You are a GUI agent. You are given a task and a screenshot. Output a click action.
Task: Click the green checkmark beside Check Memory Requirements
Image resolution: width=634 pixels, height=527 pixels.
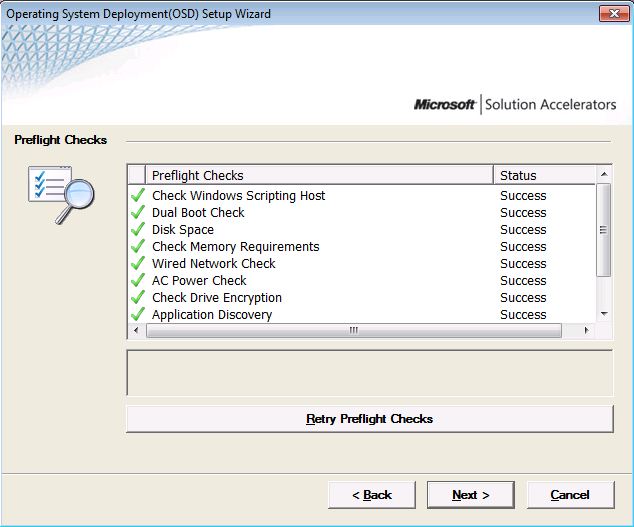(x=138, y=246)
